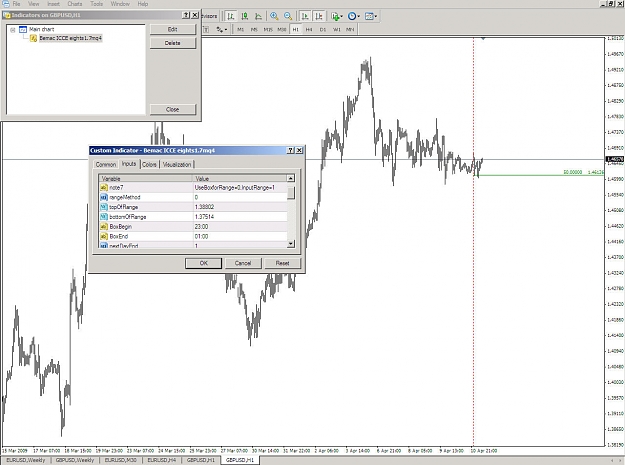Switch to W1 timeframe
Screen dimensions: 625x465
(337, 29)
